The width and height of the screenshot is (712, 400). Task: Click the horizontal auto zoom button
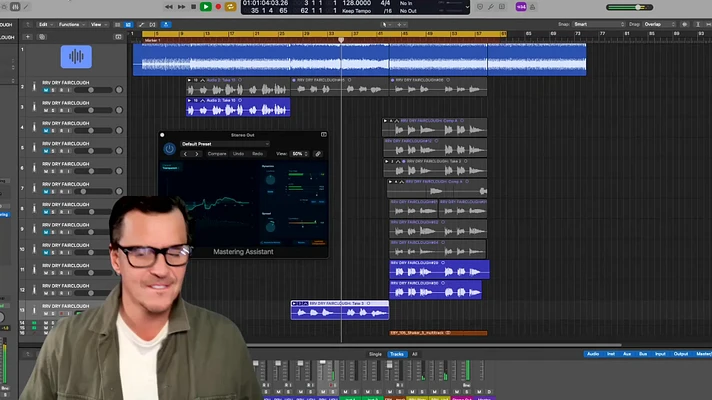tap(708, 25)
